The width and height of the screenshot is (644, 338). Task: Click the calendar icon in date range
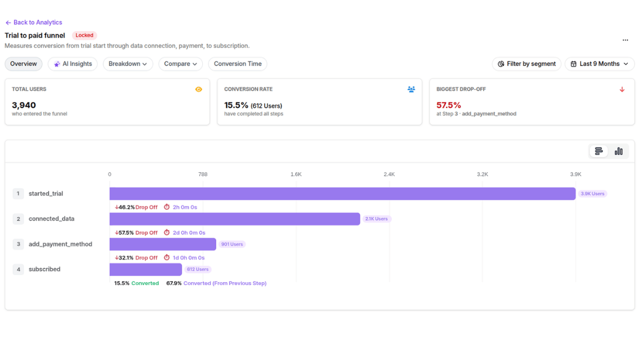coord(574,64)
